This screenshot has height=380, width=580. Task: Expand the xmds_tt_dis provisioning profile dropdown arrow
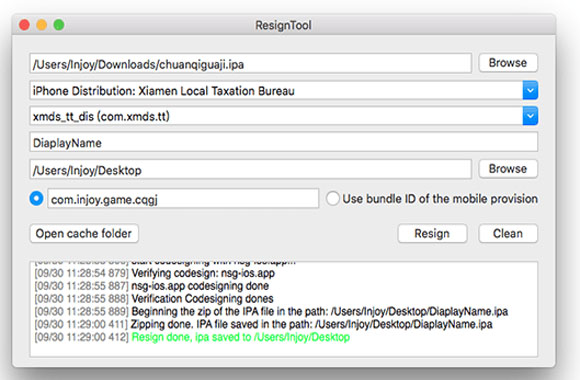coord(530,116)
